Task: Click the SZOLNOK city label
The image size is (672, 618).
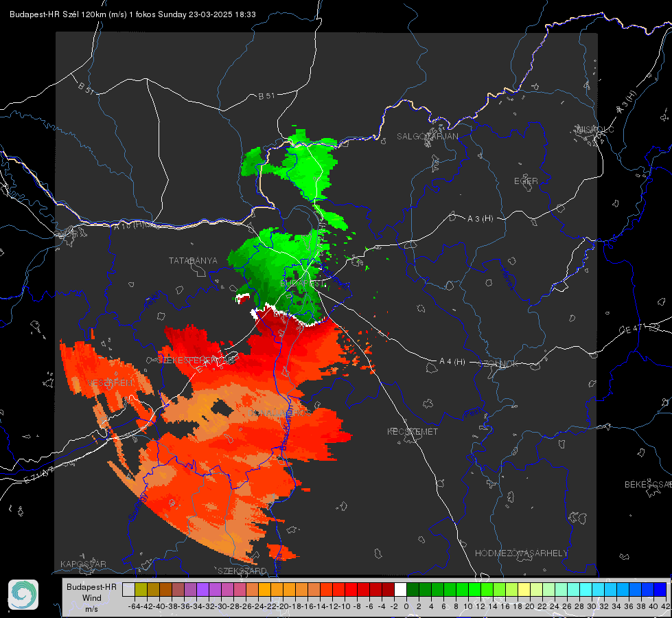Action: 499,363
